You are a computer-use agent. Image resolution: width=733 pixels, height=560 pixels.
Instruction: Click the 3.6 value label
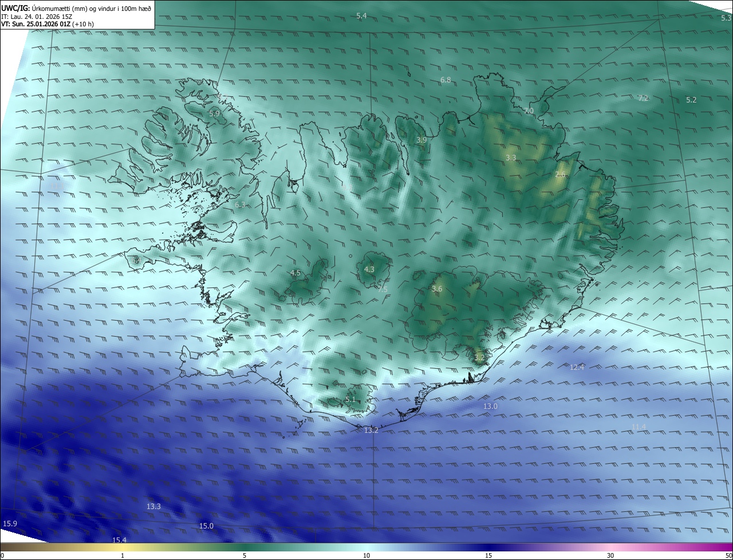pyautogui.click(x=437, y=289)
